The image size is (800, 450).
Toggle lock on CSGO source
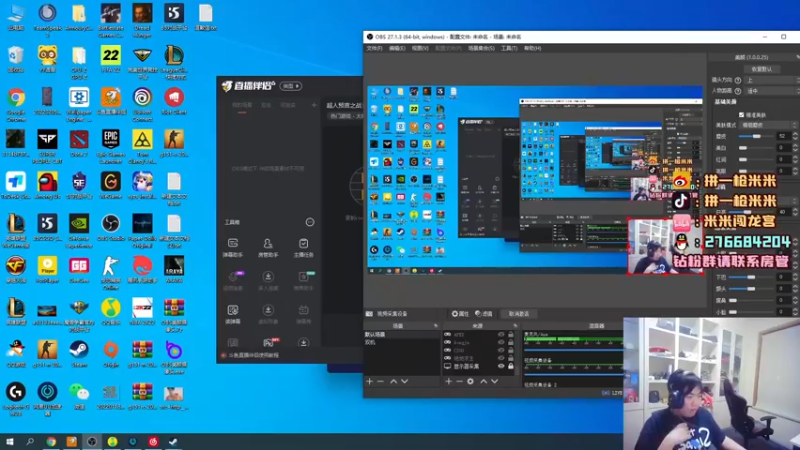(511, 350)
